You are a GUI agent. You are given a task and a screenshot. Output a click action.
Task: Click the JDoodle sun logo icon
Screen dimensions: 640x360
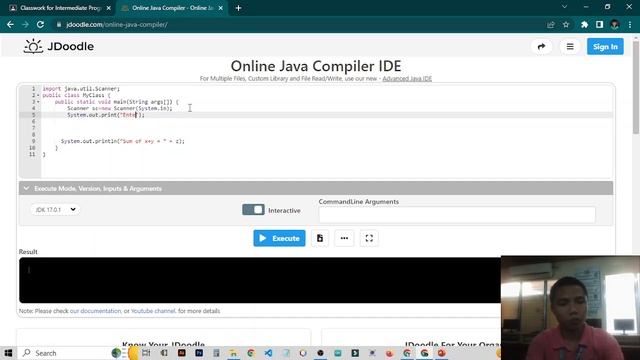pyautogui.click(x=33, y=47)
